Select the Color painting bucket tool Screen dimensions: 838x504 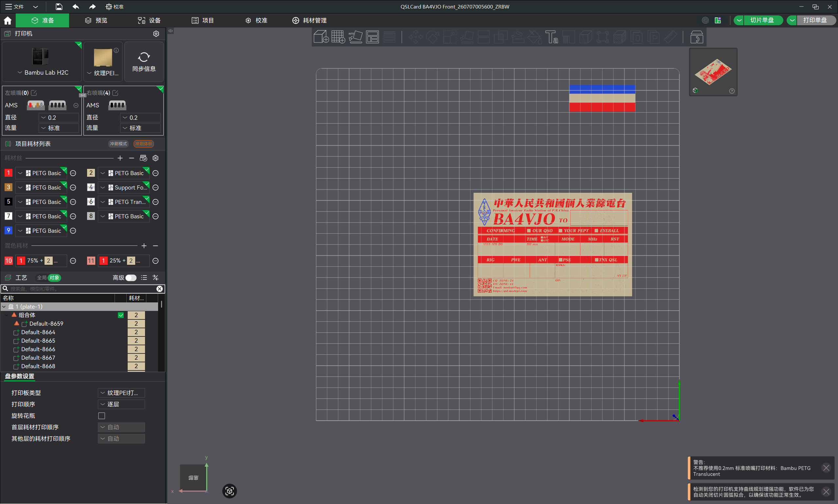click(535, 37)
